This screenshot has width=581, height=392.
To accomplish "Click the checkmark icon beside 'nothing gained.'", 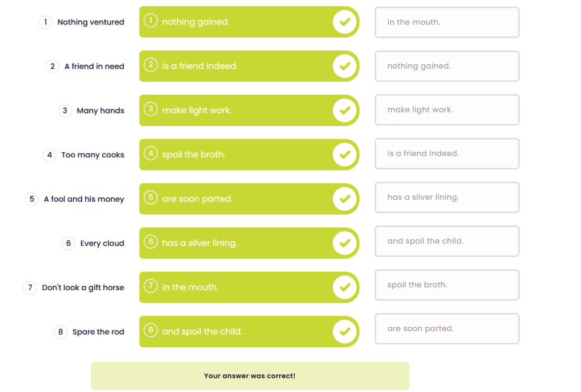I will tap(344, 22).
